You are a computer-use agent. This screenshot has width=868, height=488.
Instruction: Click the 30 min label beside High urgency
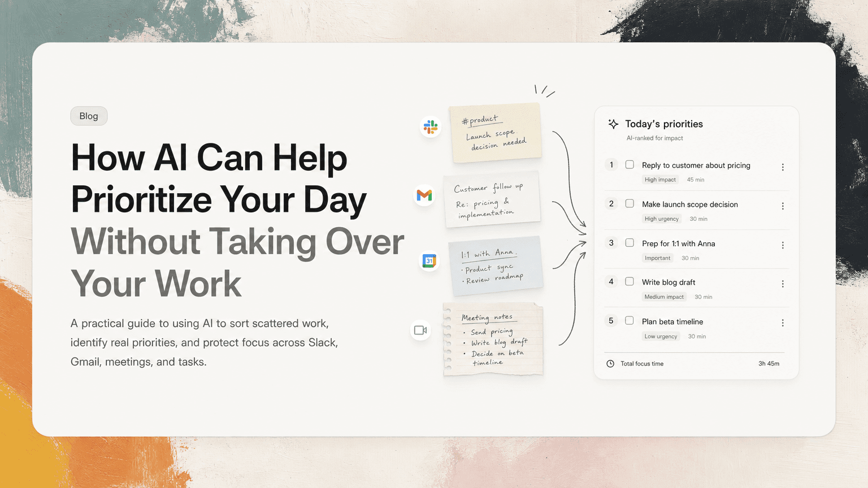point(698,219)
